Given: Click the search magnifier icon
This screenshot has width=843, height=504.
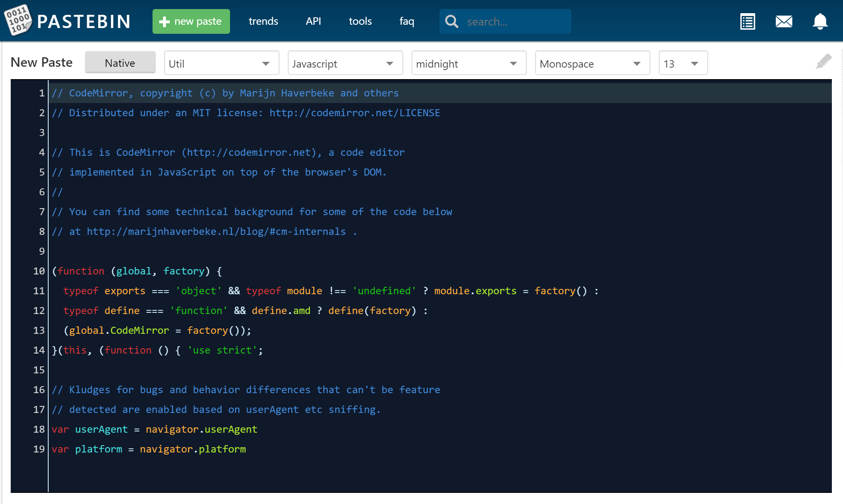Looking at the screenshot, I should [452, 21].
